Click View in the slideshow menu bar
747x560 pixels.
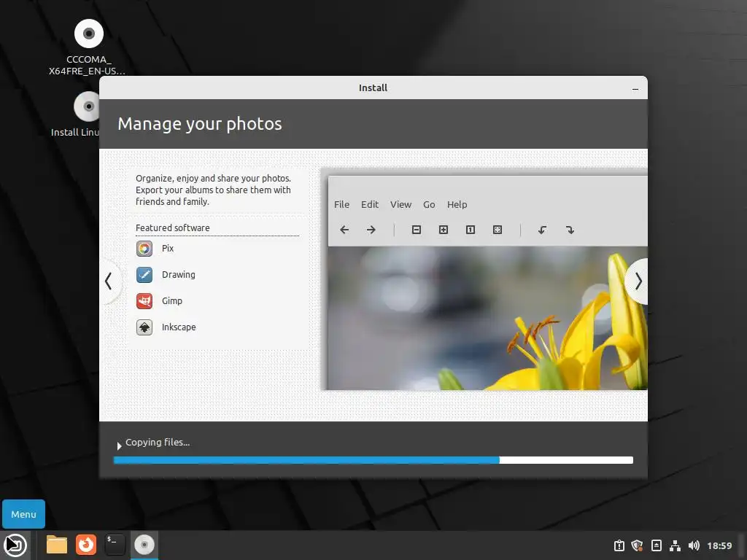400,205
